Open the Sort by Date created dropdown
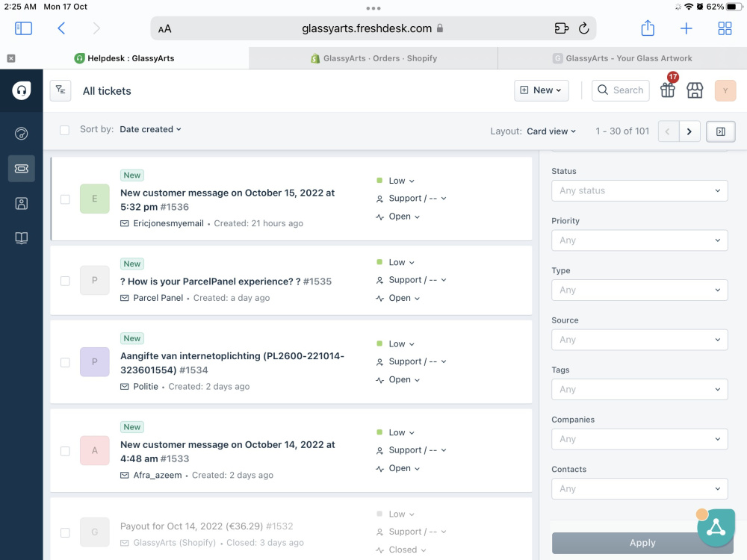747x560 pixels. click(x=151, y=129)
